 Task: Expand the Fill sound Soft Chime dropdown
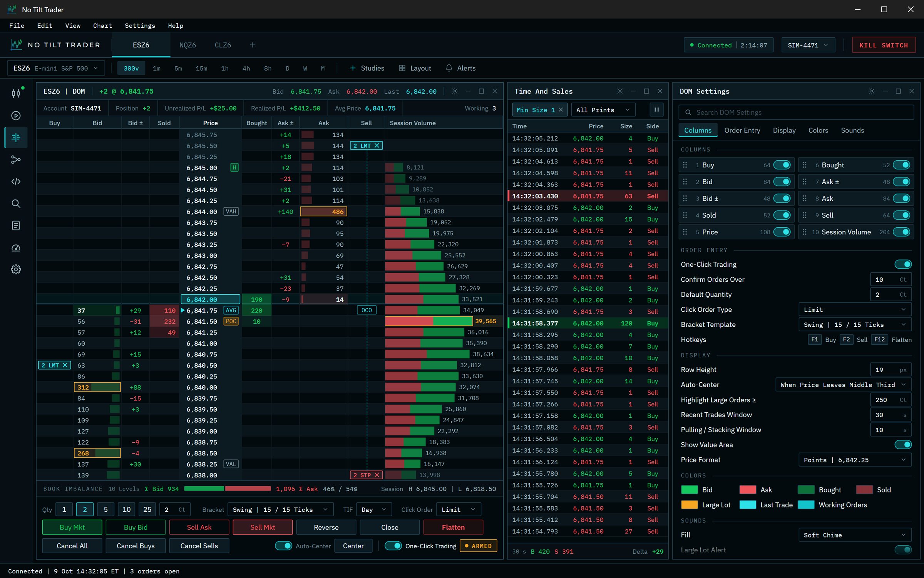click(x=855, y=535)
